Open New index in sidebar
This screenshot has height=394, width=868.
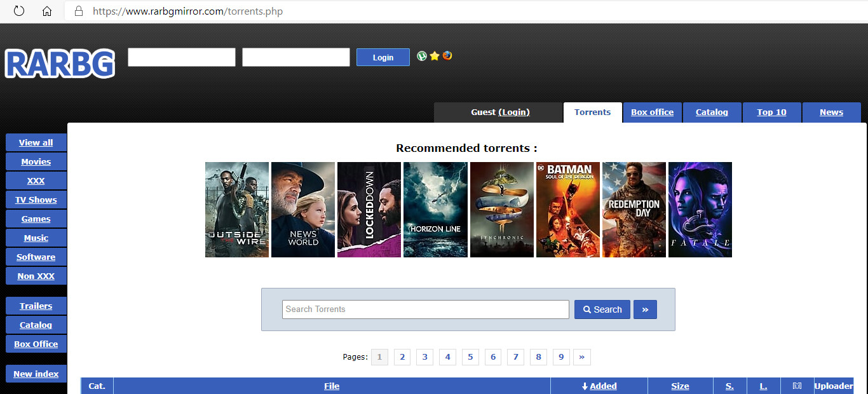36,374
